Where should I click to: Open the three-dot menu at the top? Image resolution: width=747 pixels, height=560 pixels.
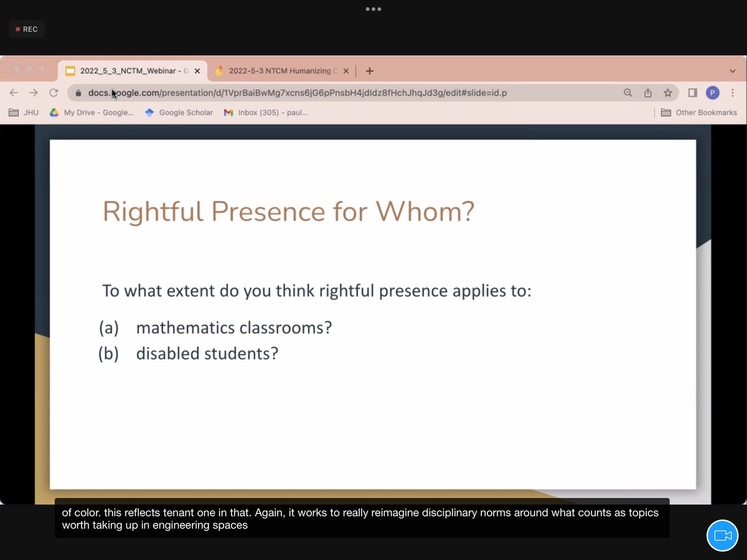coord(373,9)
